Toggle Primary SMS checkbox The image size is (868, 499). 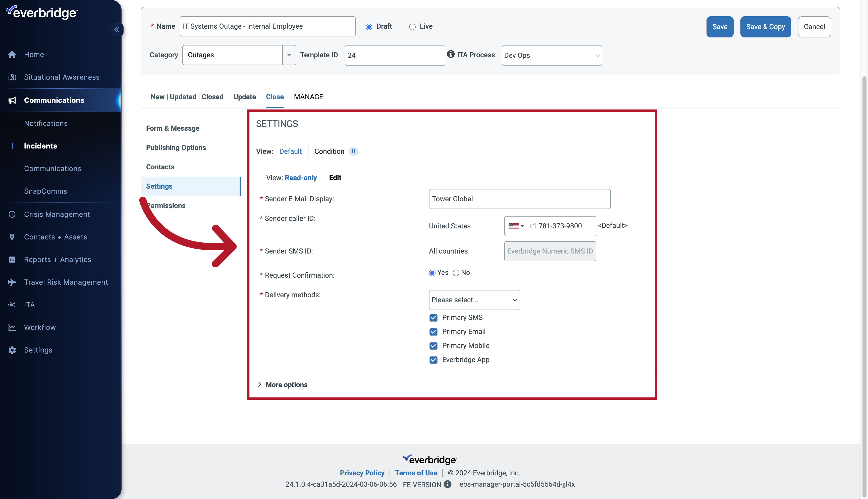pos(433,317)
